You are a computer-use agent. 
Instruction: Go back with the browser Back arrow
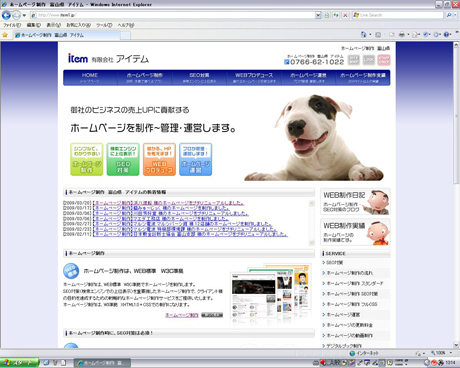[x=6, y=15]
